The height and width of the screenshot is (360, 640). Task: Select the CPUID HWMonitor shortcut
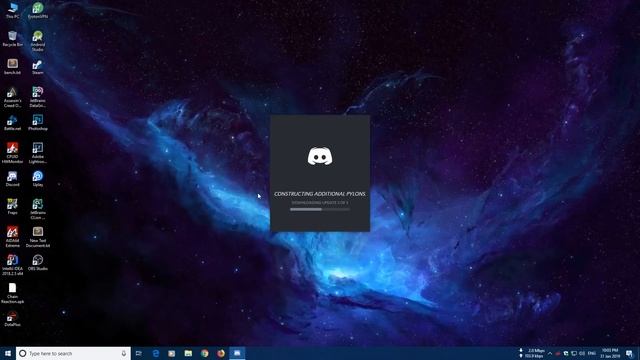(x=12, y=153)
